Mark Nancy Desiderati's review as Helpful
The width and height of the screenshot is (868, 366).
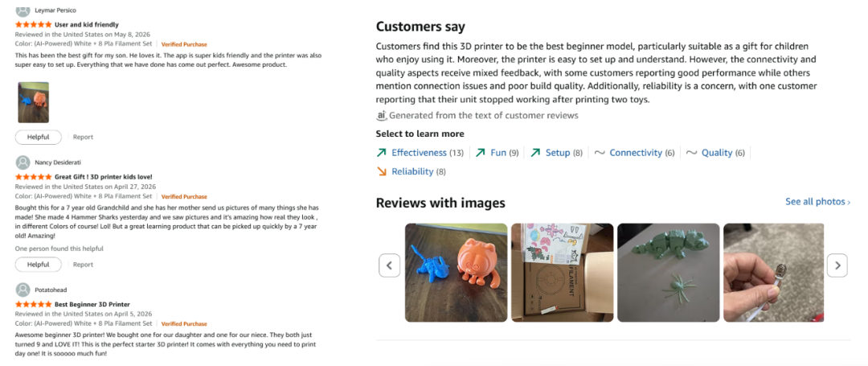39,265
